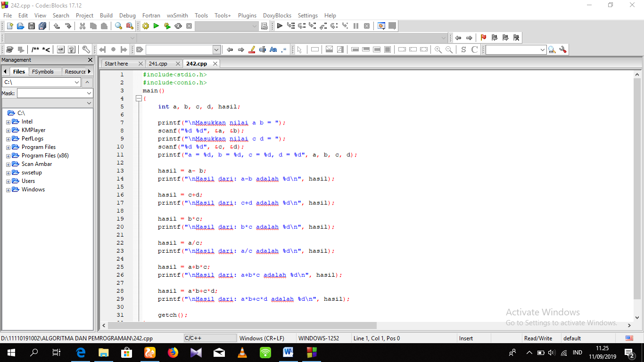Toggle bookmark using the red flag icon
The width and height of the screenshot is (644, 362).
483,38
